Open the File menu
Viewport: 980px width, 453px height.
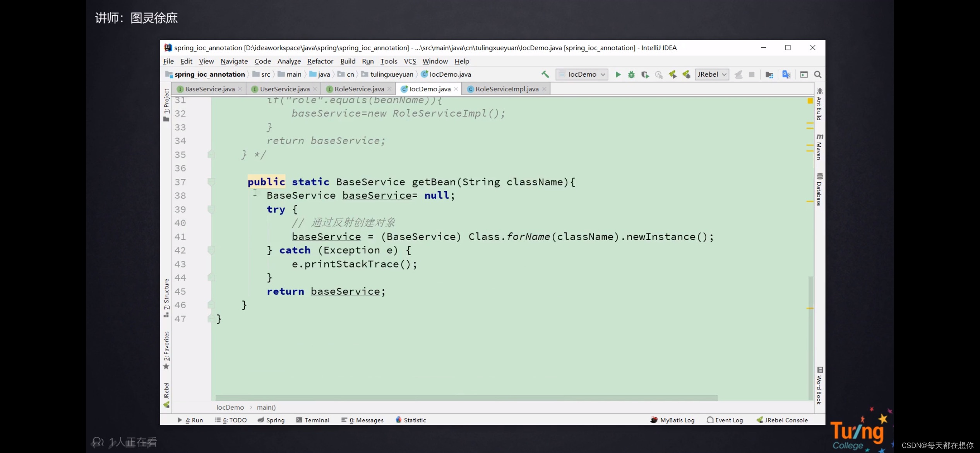tap(168, 61)
